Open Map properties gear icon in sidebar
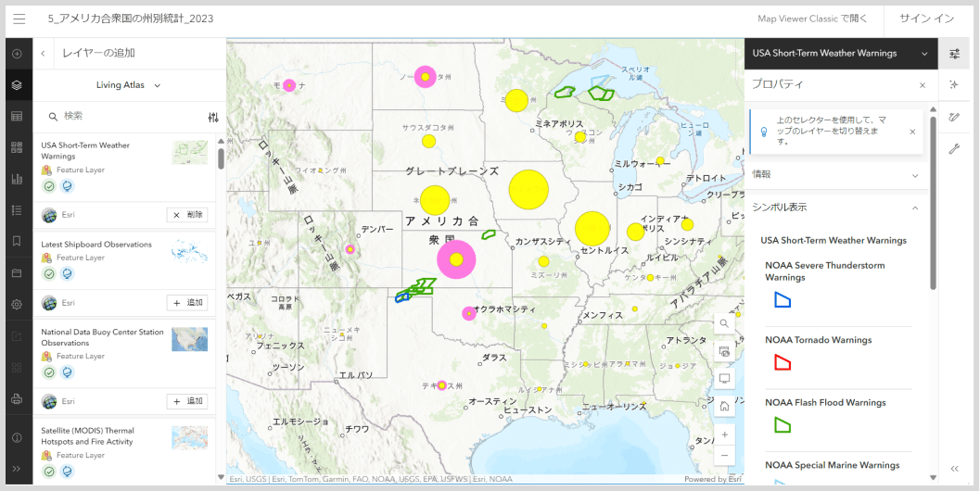Image resolution: width=980 pixels, height=491 pixels. click(17, 305)
